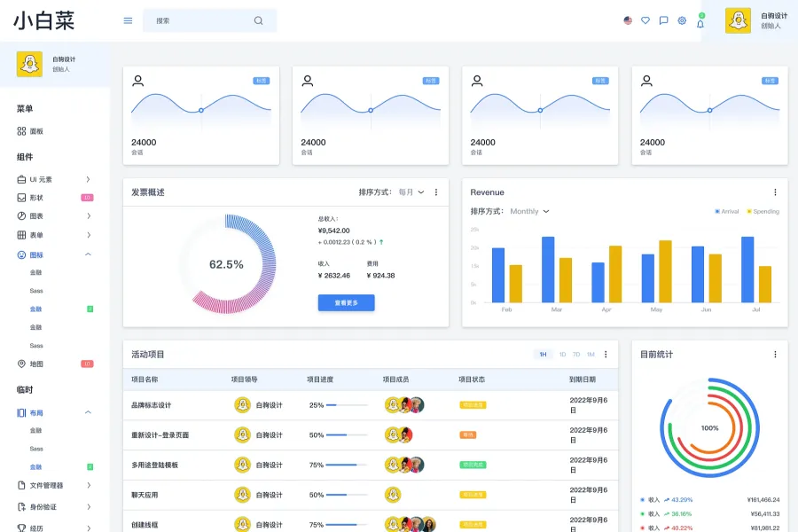
Task: Select the 1H time range
Action: (x=543, y=355)
